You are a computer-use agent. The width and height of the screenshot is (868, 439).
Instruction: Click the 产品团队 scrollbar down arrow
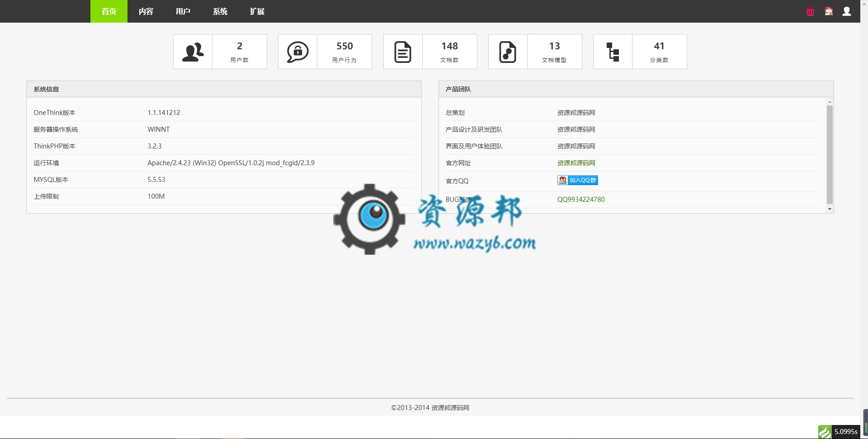tap(830, 209)
